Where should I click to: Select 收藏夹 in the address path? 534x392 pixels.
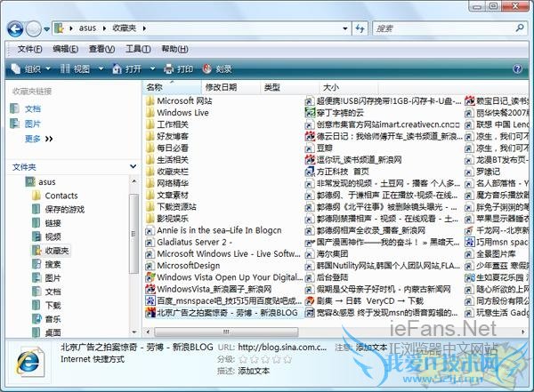pos(125,28)
